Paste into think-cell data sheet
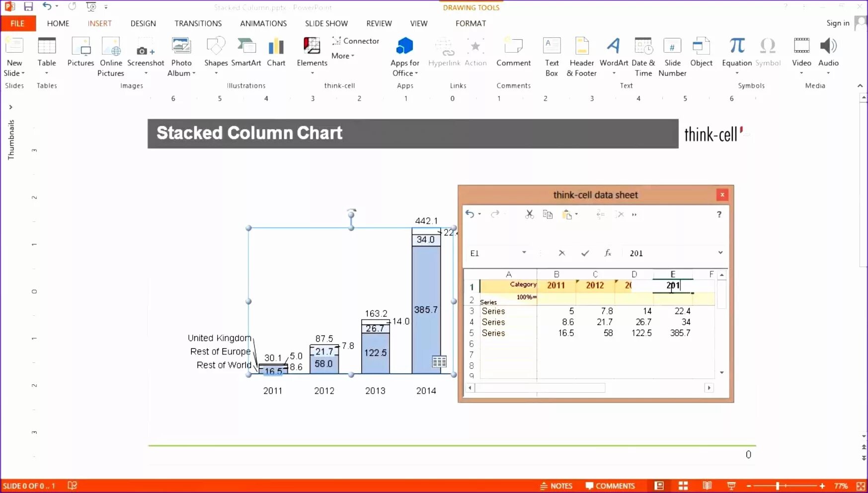Screen dimensions: 868x493 [x=567, y=214]
